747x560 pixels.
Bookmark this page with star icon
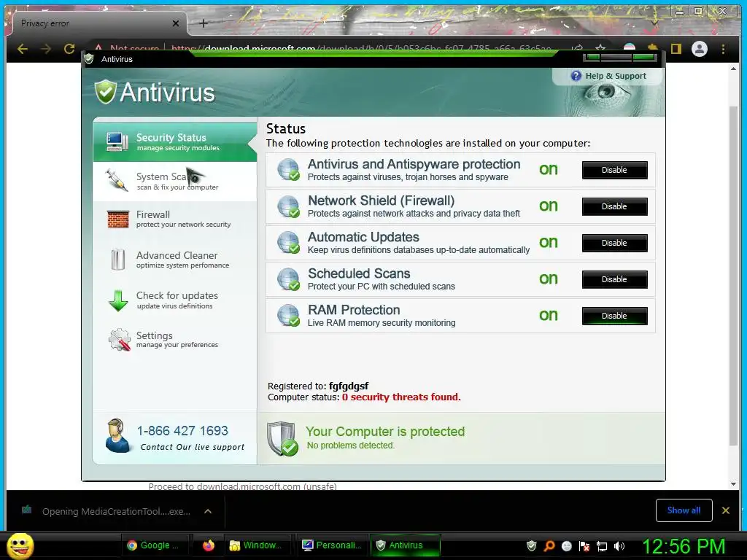tap(600, 49)
